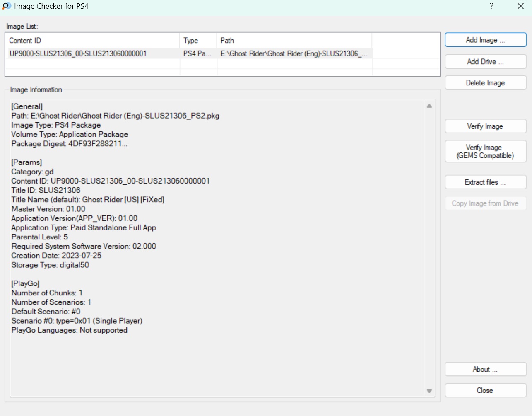
Task: Click the help question mark button
Action: tap(491, 6)
